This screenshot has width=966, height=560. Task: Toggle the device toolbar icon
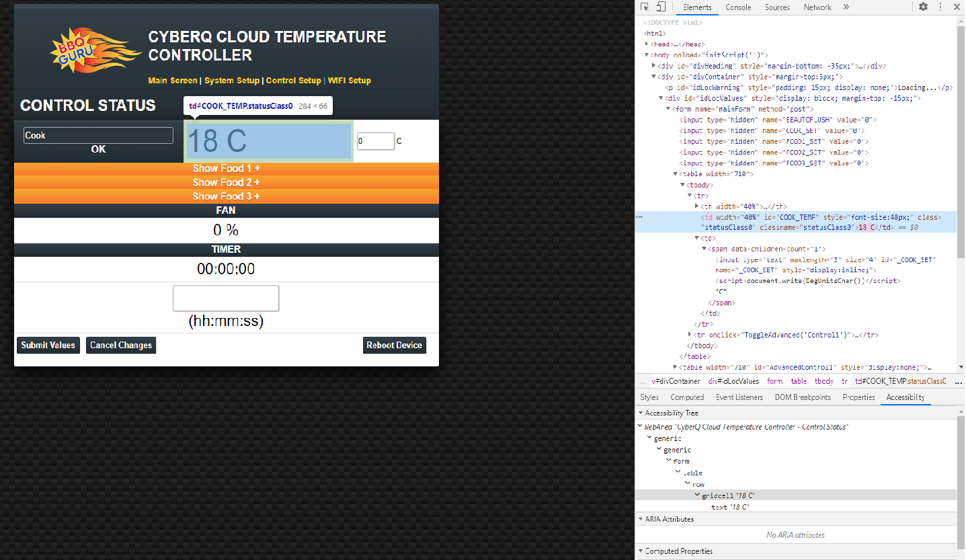(x=661, y=7)
